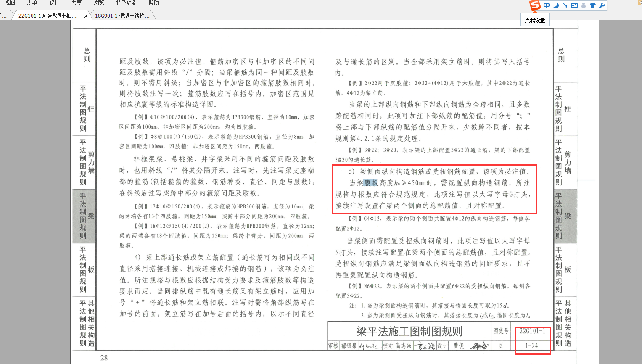Click the 点我设置 tooltip bubble
This screenshot has height=364, width=642.
[x=535, y=20]
